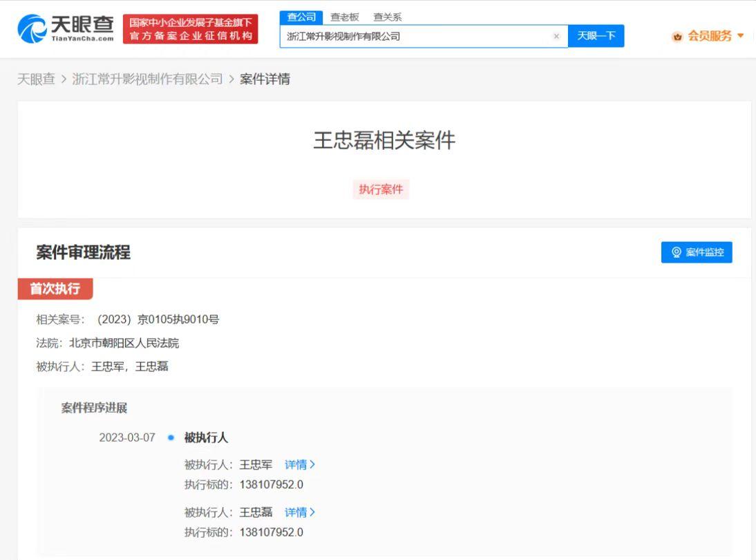Screen dimensions: 756x560
Task: Click the 执行案件 tag
Action: coord(380,189)
